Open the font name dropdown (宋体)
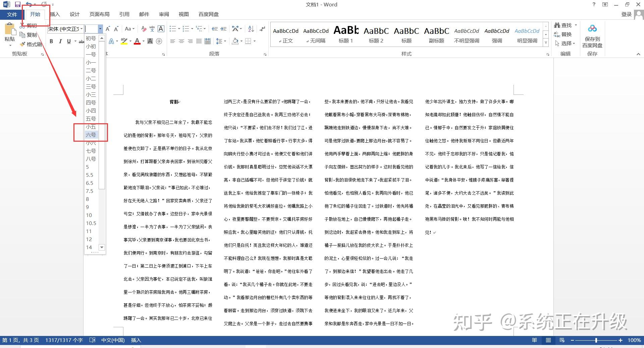This screenshot has height=348, width=644. point(82,29)
